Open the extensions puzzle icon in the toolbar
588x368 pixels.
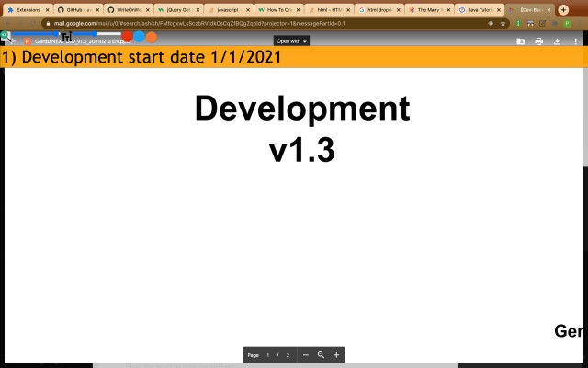555,23
